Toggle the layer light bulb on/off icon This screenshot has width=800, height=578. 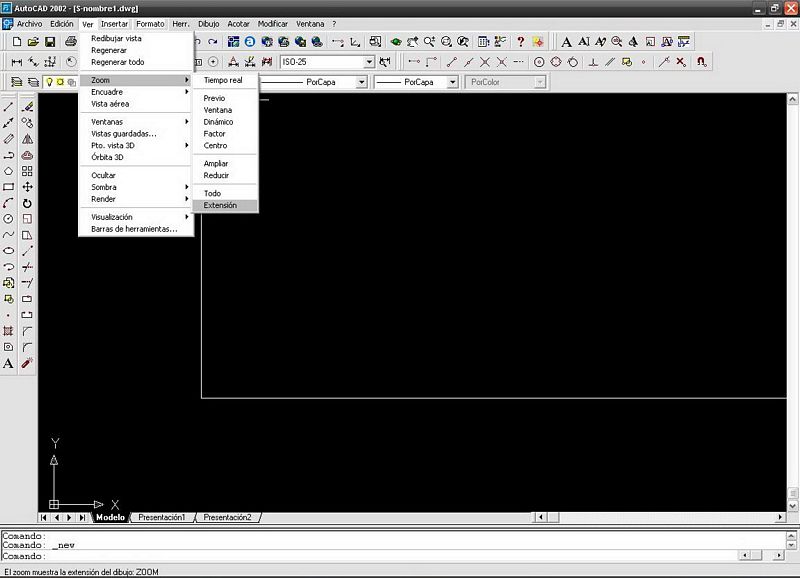click(49, 82)
